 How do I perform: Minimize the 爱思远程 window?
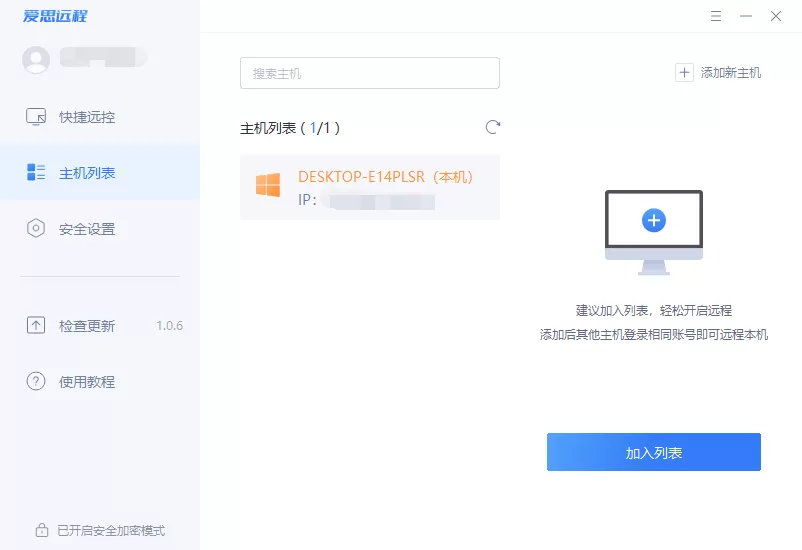coord(746,16)
